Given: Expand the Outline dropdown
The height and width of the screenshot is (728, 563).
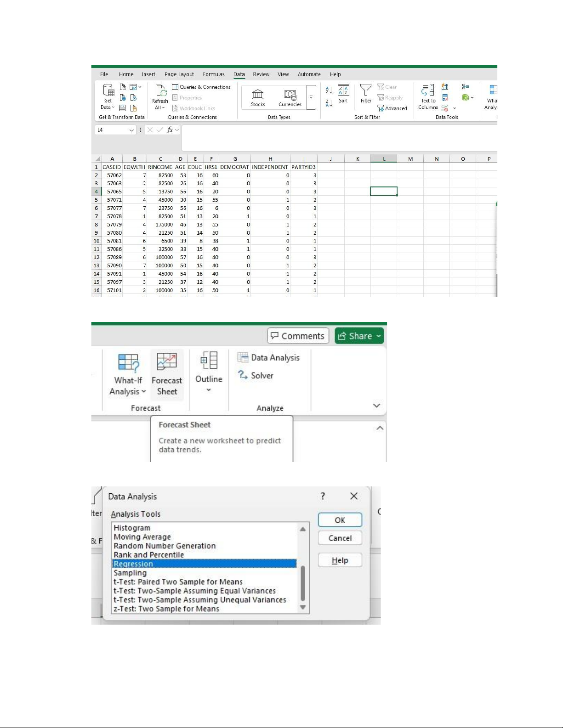Looking at the screenshot, I should (x=209, y=390).
